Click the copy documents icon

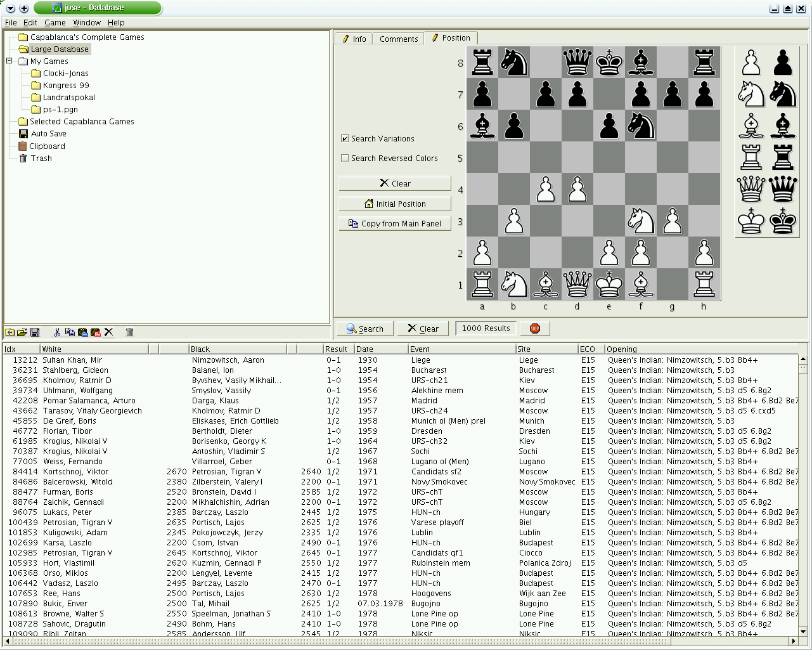point(70,332)
